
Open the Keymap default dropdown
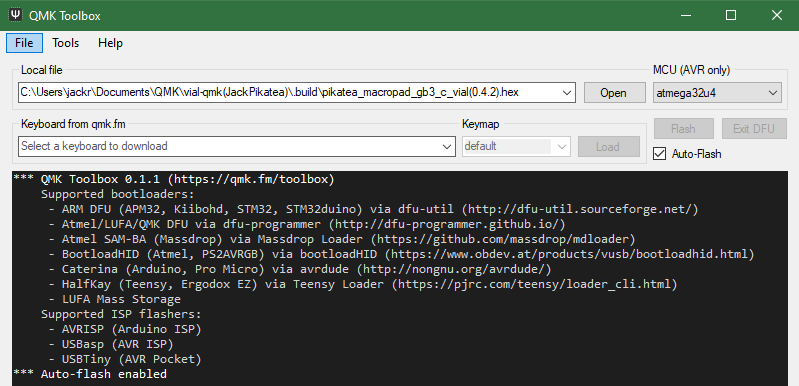[516, 147]
